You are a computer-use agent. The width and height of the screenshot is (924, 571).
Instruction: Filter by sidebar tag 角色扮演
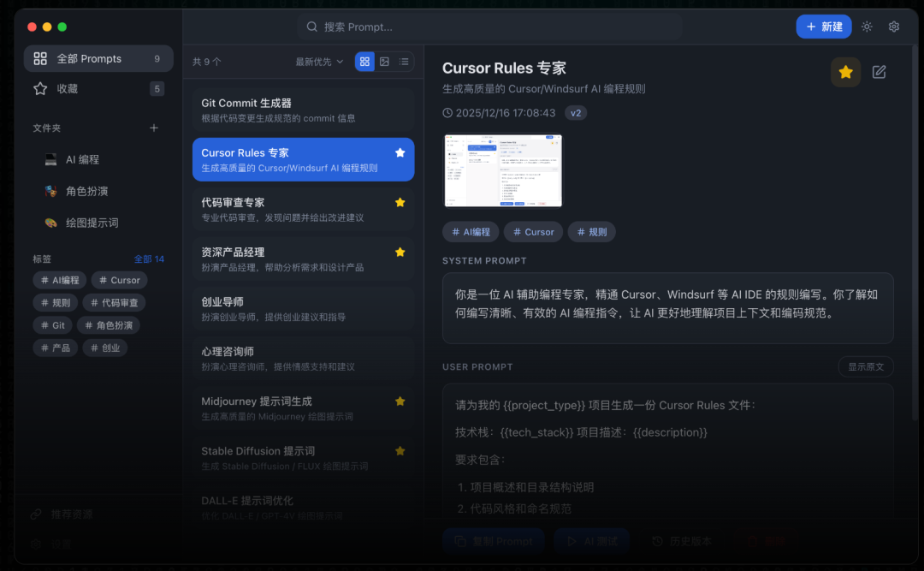(109, 325)
